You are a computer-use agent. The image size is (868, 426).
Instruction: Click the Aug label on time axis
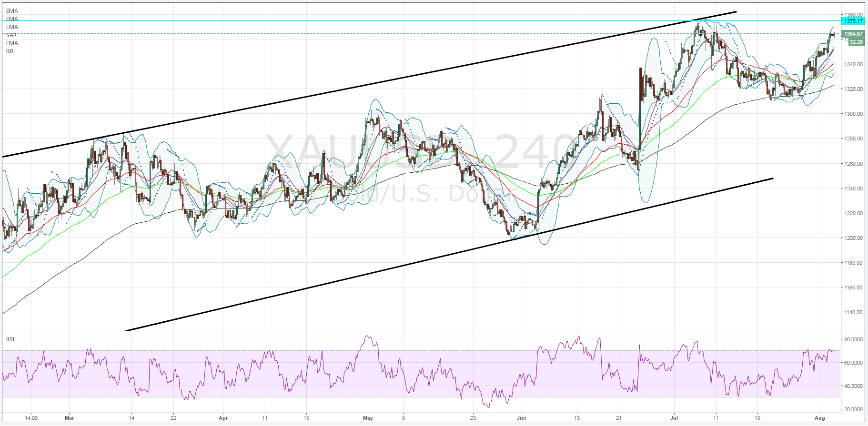tap(819, 418)
